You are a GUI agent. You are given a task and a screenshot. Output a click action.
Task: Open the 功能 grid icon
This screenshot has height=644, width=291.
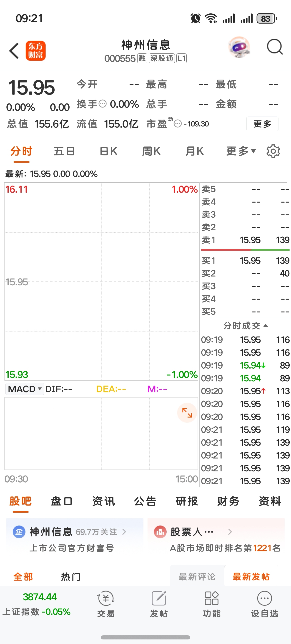point(212,599)
